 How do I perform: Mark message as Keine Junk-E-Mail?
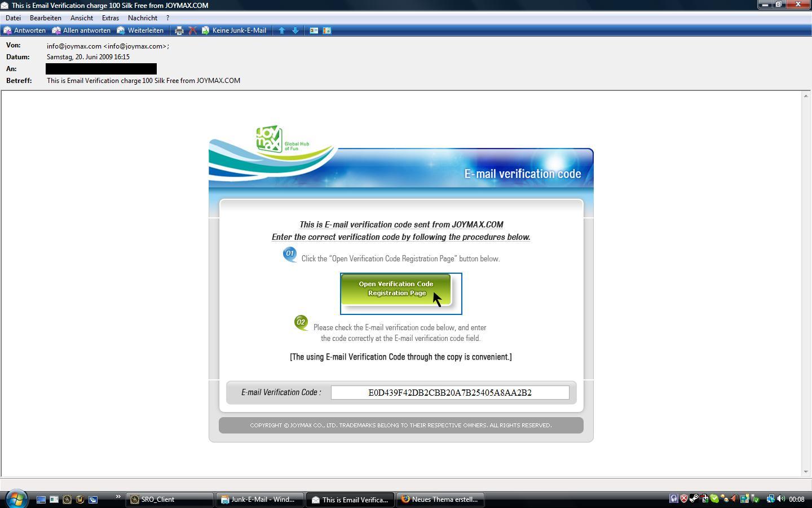click(x=234, y=30)
